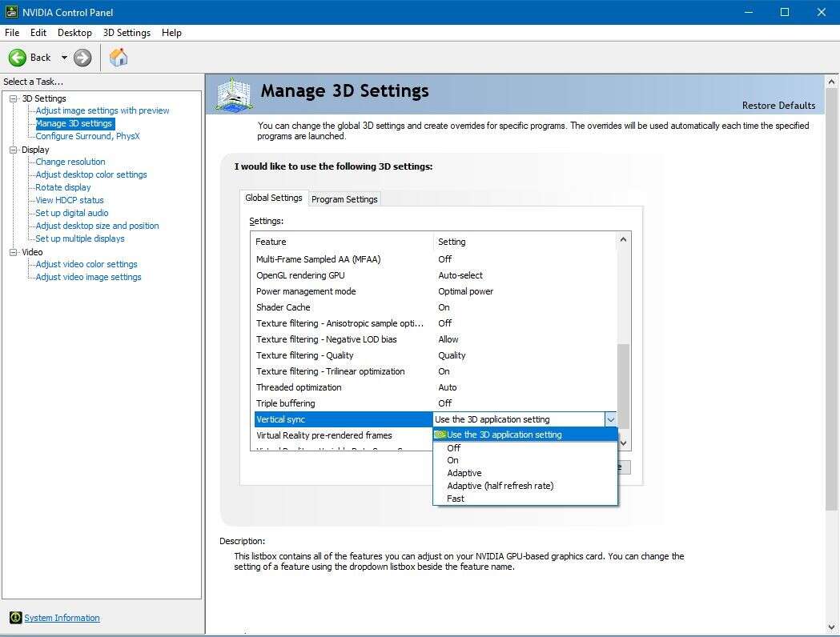Screen dimensions: 840x637
Task: Open the Desktop menu
Action: pyautogui.click(x=74, y=33)
